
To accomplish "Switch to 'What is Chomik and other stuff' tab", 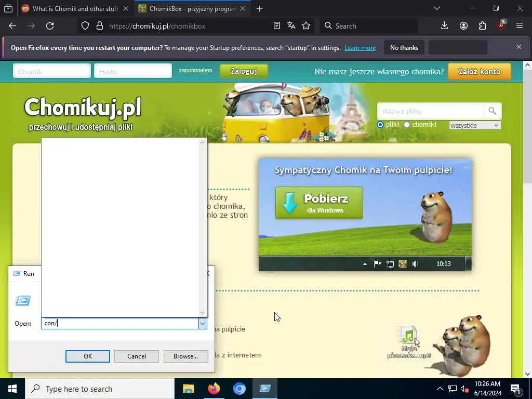I will coord(75,9).
